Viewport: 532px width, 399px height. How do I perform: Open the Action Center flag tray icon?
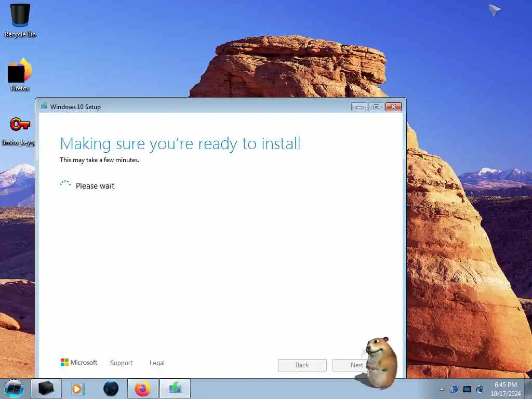[x=454, y=389]
